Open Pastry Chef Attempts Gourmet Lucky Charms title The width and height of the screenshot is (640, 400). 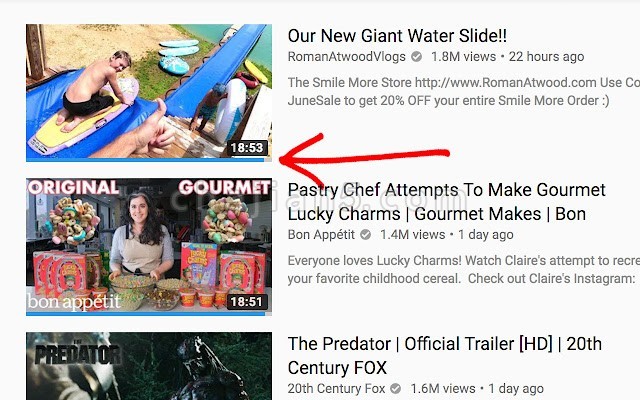[447, 202]
